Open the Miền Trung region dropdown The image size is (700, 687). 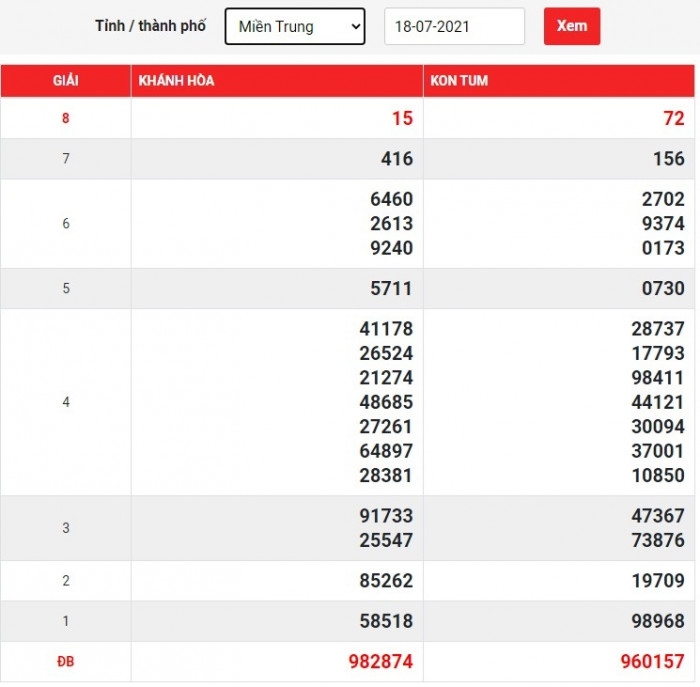pos(295,27)
